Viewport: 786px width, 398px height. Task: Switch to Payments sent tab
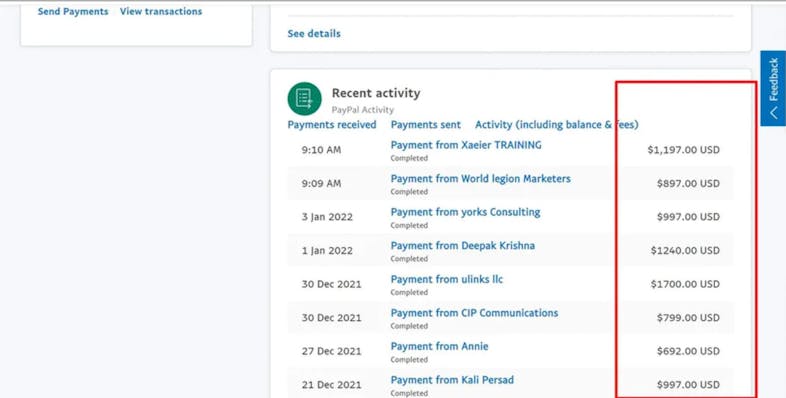426,125
